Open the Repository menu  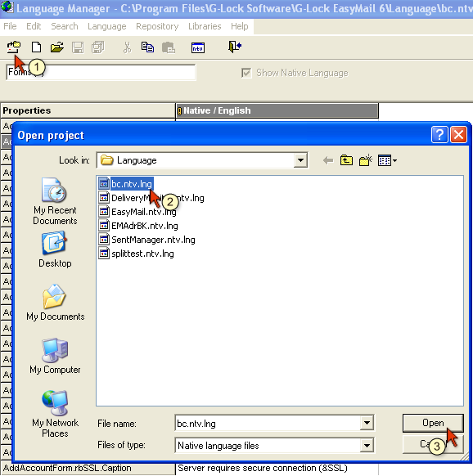(157, 26)
